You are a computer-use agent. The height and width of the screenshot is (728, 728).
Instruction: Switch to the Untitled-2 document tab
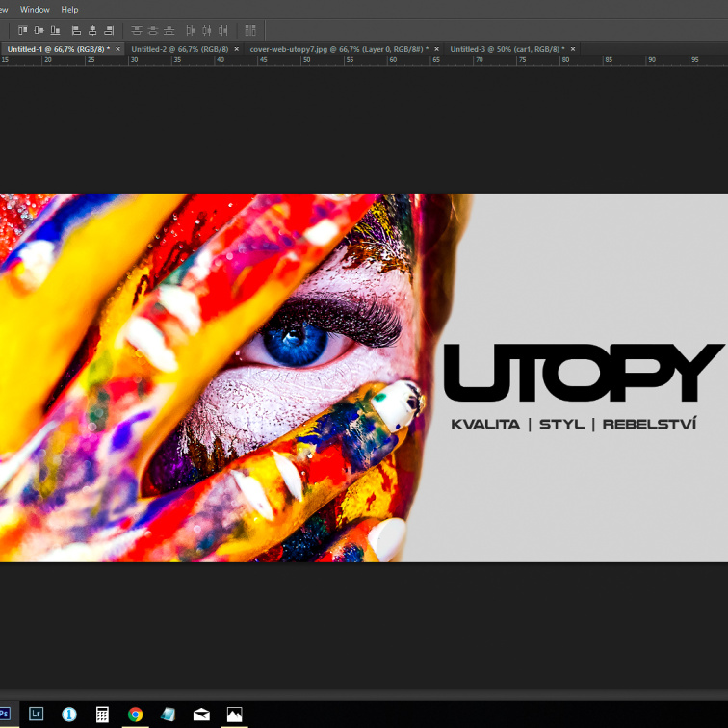coord(179,49)
